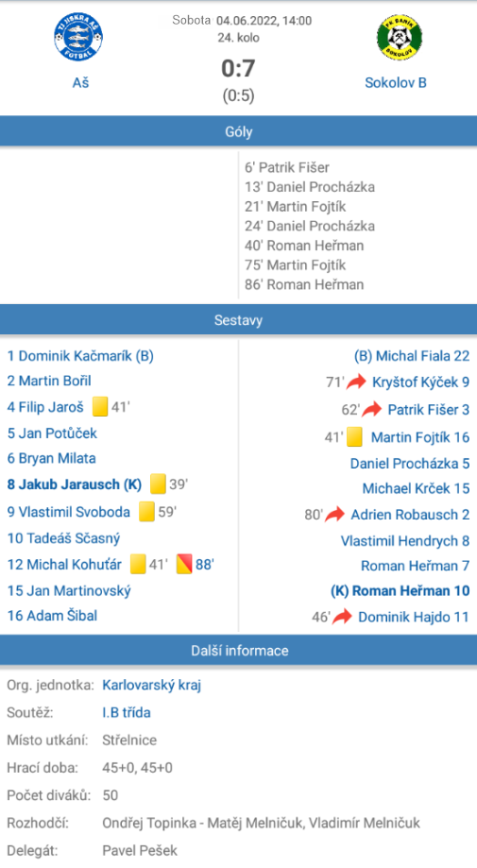Select the Další informace section header
Screen dimensions: 477x868
pos(238,650)
